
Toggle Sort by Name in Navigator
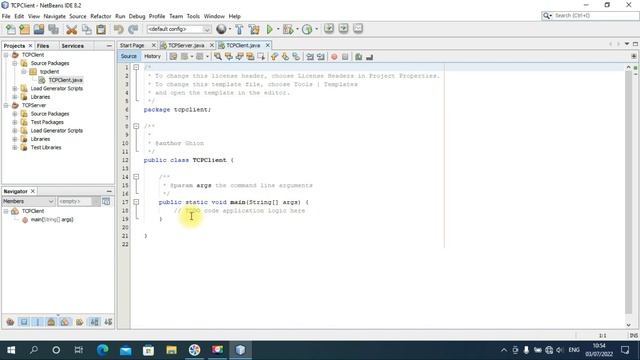pos(94,322)
